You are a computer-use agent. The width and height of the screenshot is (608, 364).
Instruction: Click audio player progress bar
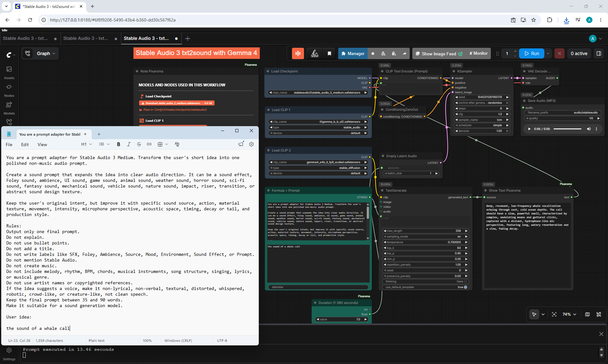567,129
